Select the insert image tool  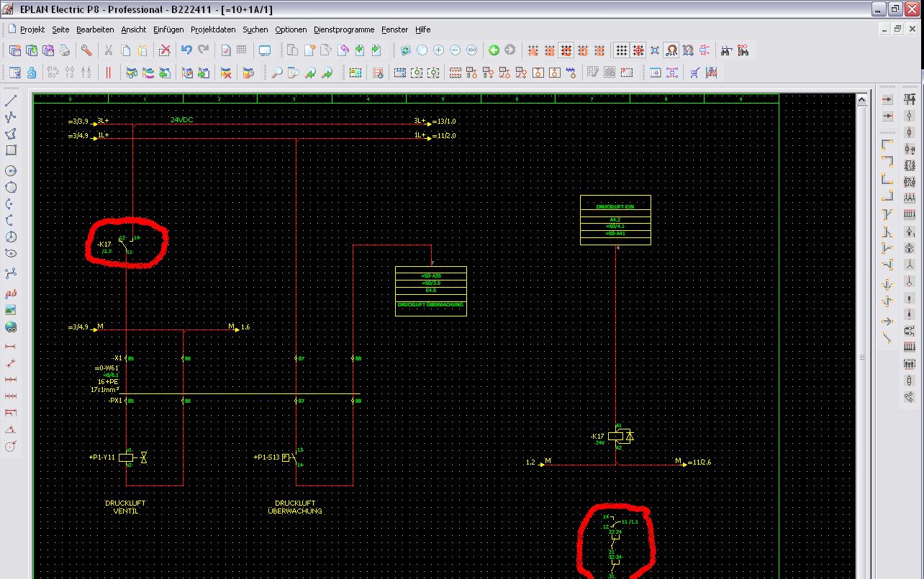pyautogui.click(x=11, y=310)
